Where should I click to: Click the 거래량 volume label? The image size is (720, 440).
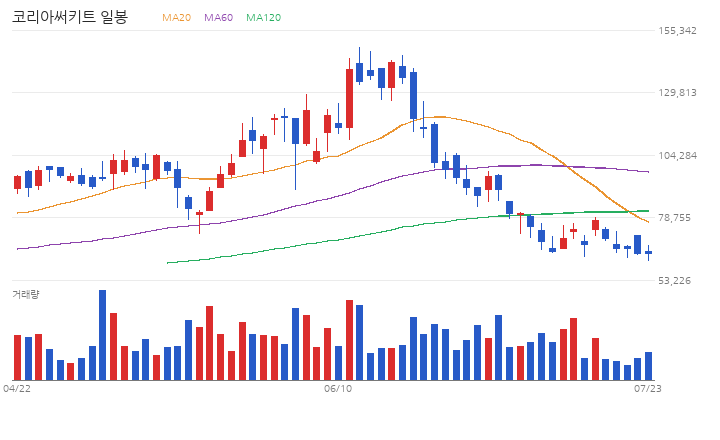click(26, 294)
